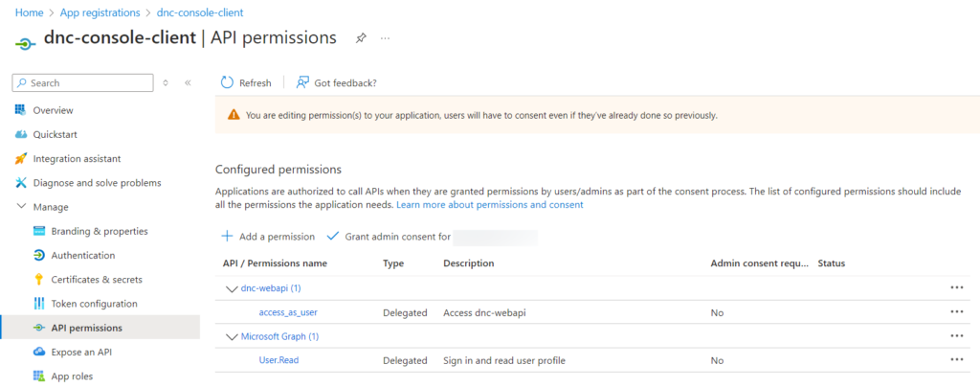Open the ellipsis menu beside the page title
This screenshot has height=388, width=980.
tap(385, 38)
